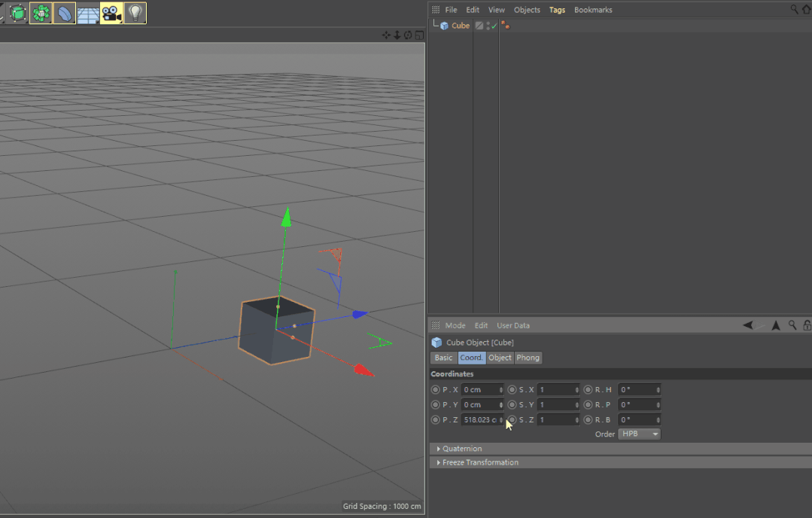Switch to the Object tab

pyautogui.click(x=500, y=358)
